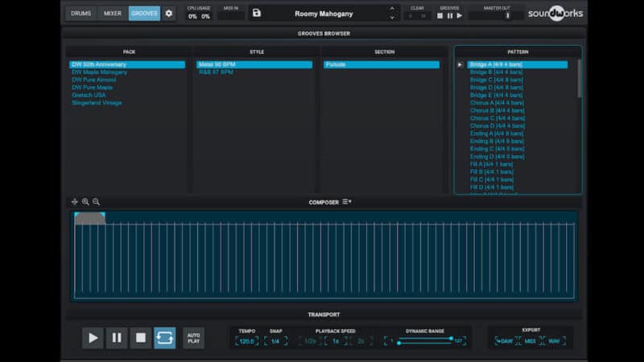
Task: Select the Bridge A pattern
Action: point(518,65)
